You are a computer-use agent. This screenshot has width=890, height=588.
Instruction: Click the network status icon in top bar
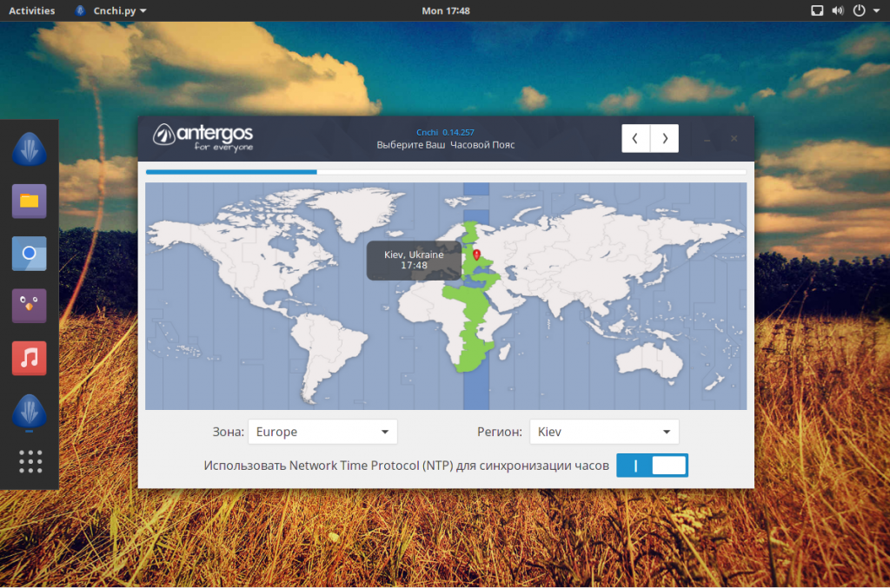click(x=817, y=10)
